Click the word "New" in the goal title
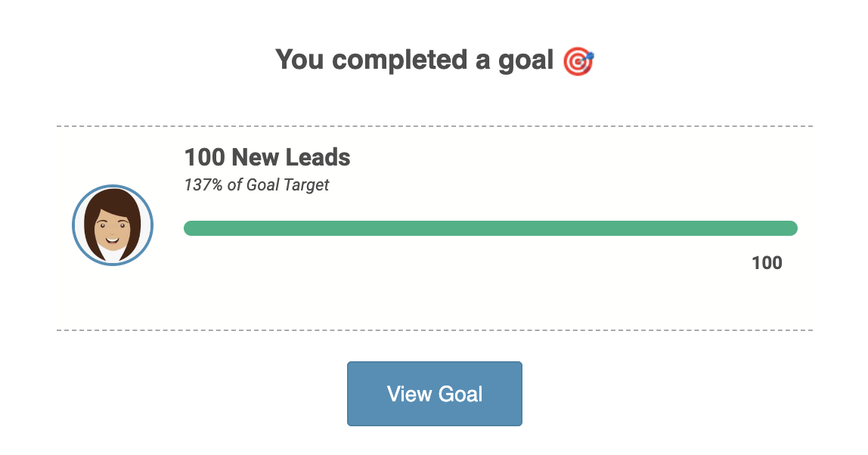Viewport: 868px width, 455px height. click(256, 157)
